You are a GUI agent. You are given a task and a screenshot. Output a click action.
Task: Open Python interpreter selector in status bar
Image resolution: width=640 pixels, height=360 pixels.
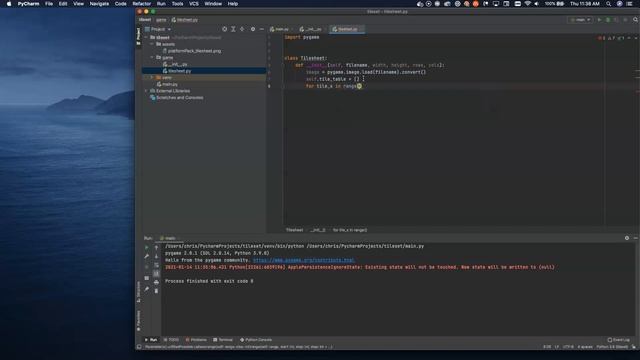click(x=612, y=347)
